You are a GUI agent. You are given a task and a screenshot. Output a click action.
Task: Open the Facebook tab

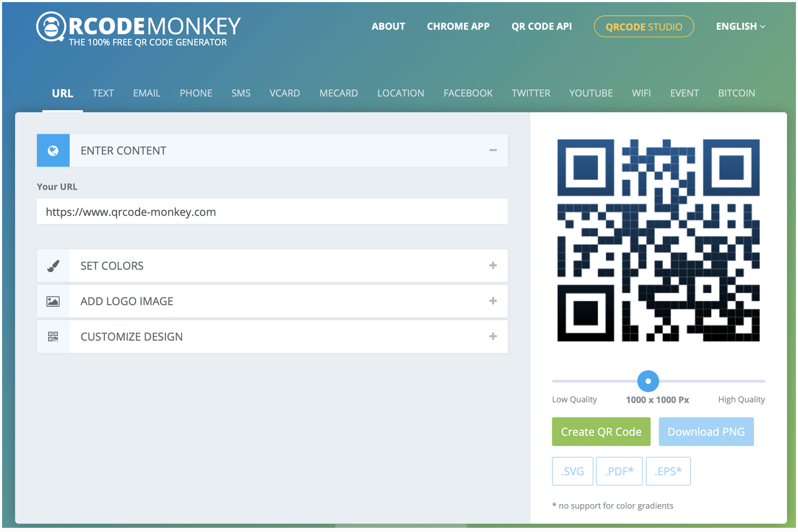click(468, 93)
